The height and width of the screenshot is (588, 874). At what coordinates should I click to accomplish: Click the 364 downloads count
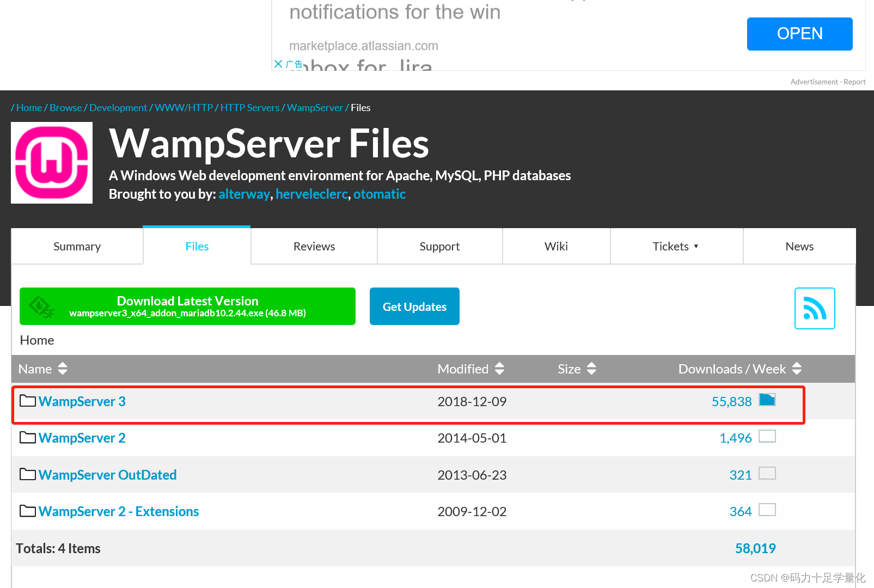point(741,511)
